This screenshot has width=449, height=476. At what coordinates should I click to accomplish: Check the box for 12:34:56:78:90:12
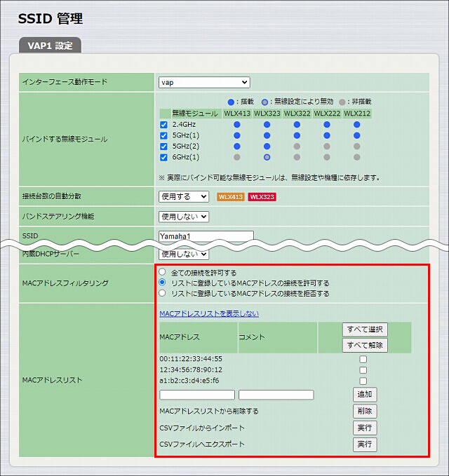tap(363, 370)
